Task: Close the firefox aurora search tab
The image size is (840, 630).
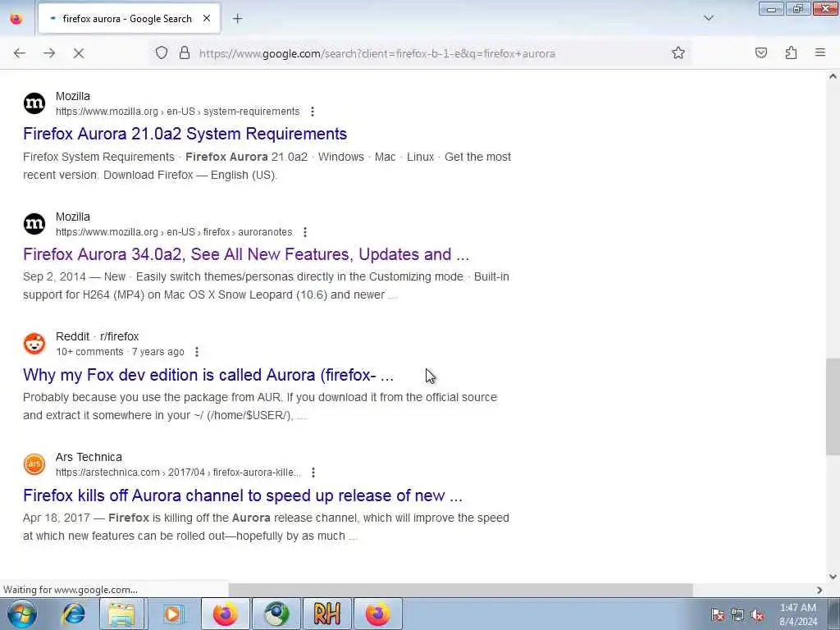Action: [x=207, y=19]
